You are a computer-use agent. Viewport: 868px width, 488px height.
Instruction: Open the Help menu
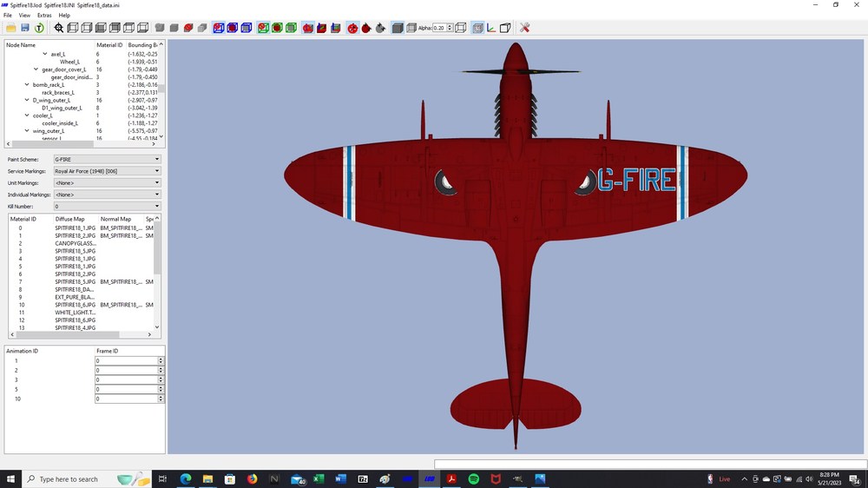coord(64,16)
